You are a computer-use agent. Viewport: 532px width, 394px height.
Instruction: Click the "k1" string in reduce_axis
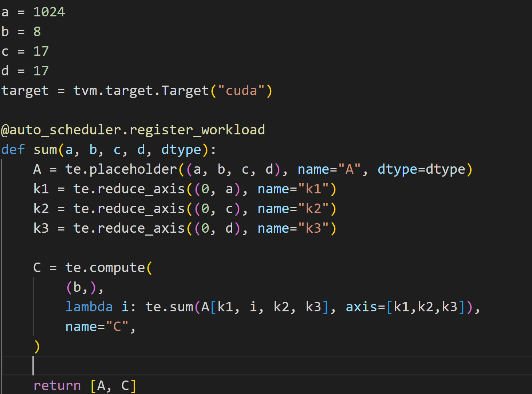[314, 189]
